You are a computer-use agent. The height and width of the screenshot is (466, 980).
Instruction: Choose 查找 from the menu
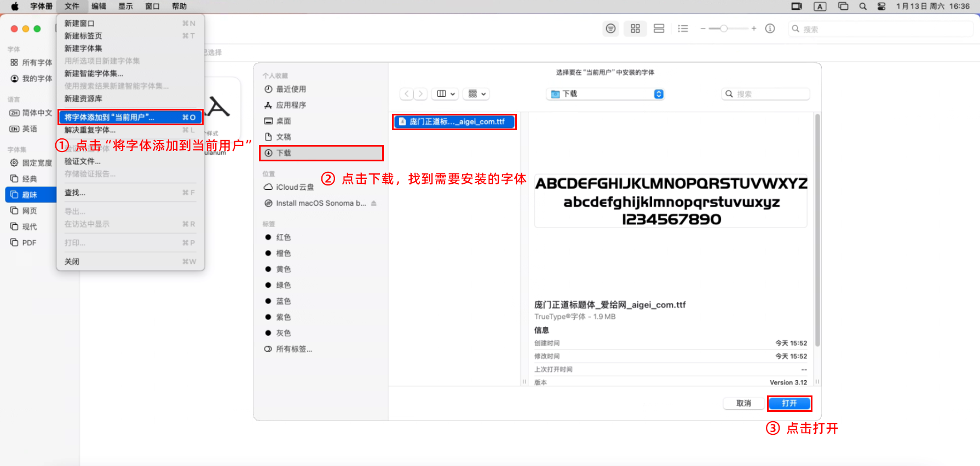(x=130, y=193)
